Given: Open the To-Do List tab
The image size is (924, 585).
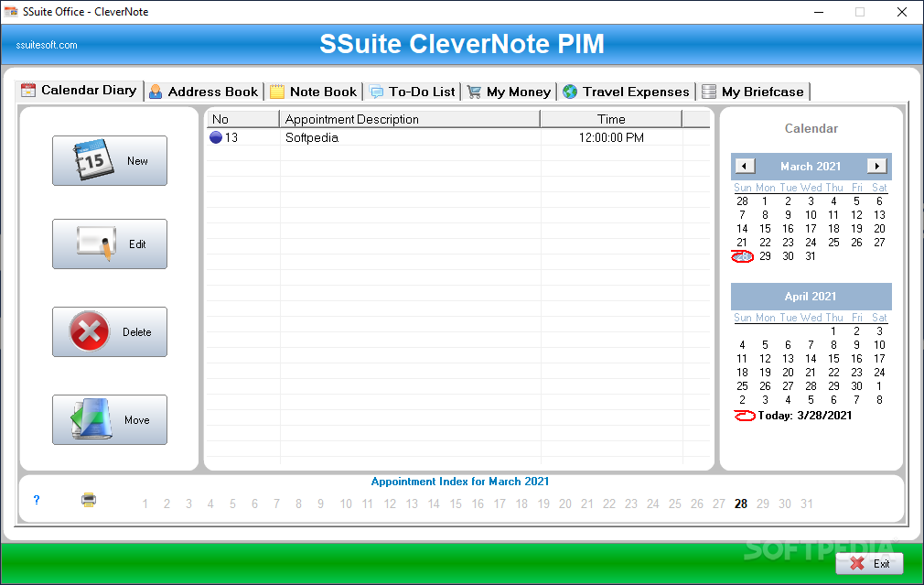Looking at the screenshot, I should (x=413, y=92).
